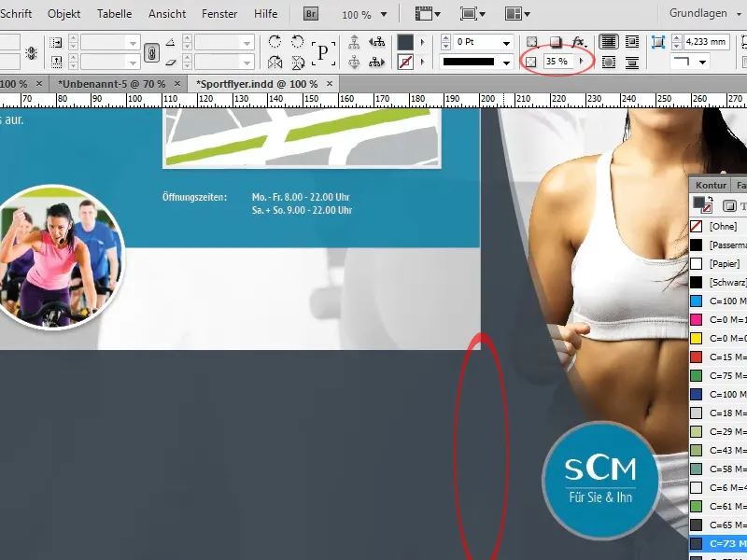
Task: Click the drop shadow icon
Action: (x=556, y=42)
